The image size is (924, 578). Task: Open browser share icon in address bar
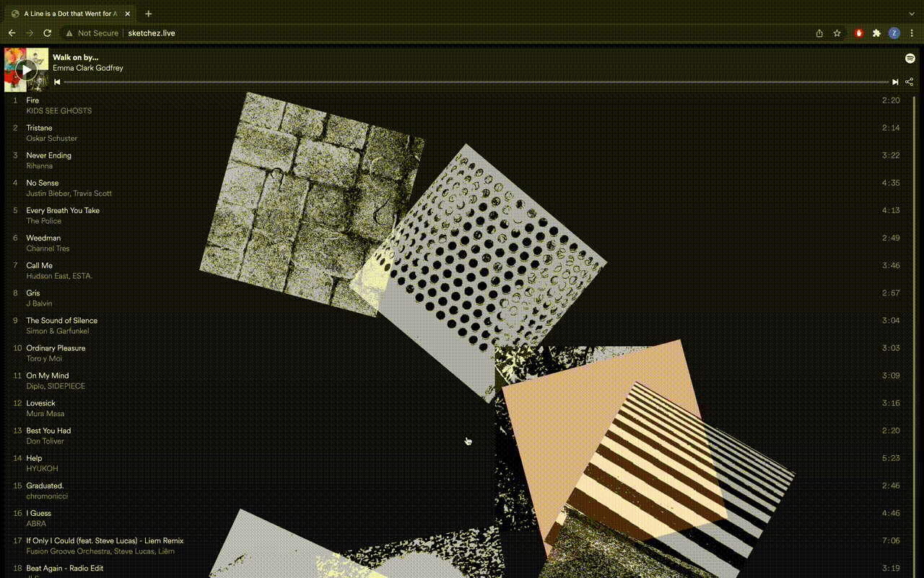(819, 33)
